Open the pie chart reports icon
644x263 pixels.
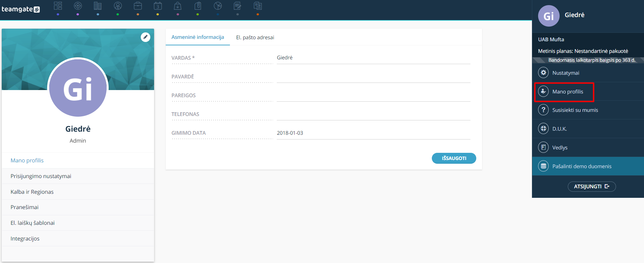tap(218, 6)
